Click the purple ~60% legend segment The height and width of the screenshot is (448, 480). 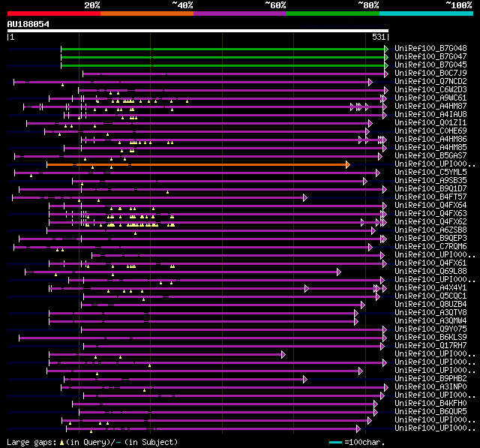pyautogui.click(x=240, y=14)
